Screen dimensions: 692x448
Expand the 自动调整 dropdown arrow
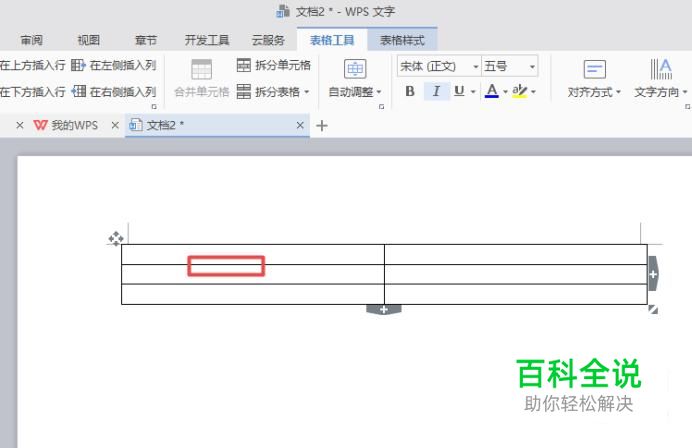[x=379, y=92]
